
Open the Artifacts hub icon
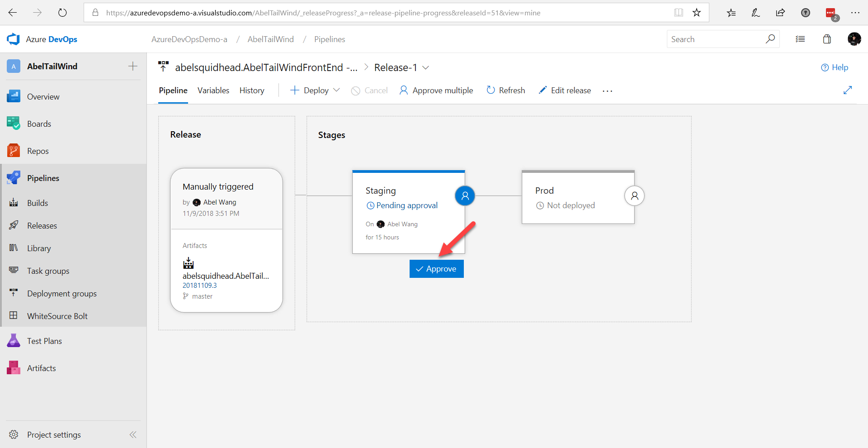coord(14,368)
